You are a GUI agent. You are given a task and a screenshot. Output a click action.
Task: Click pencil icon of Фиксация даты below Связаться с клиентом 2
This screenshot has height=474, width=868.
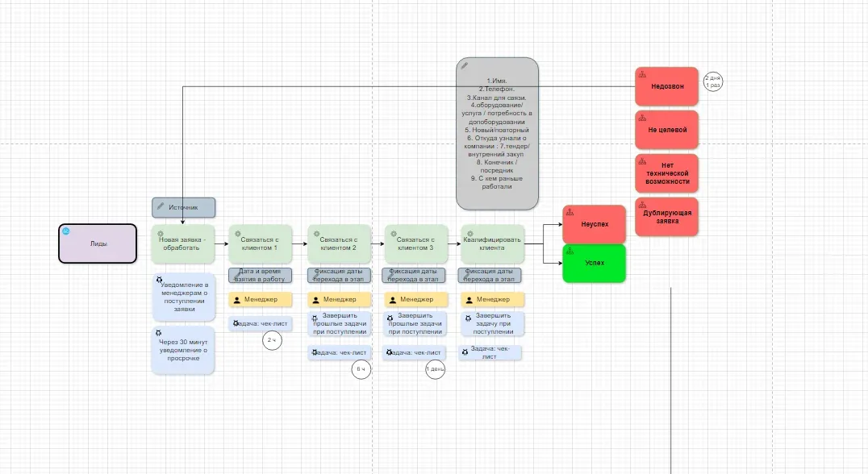click(x=316, y=274)
